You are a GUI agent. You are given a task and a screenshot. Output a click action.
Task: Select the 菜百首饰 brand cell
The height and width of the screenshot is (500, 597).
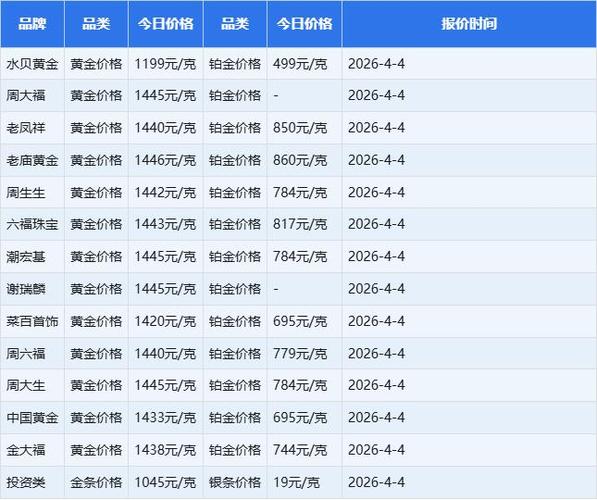(x=32, y=321)
